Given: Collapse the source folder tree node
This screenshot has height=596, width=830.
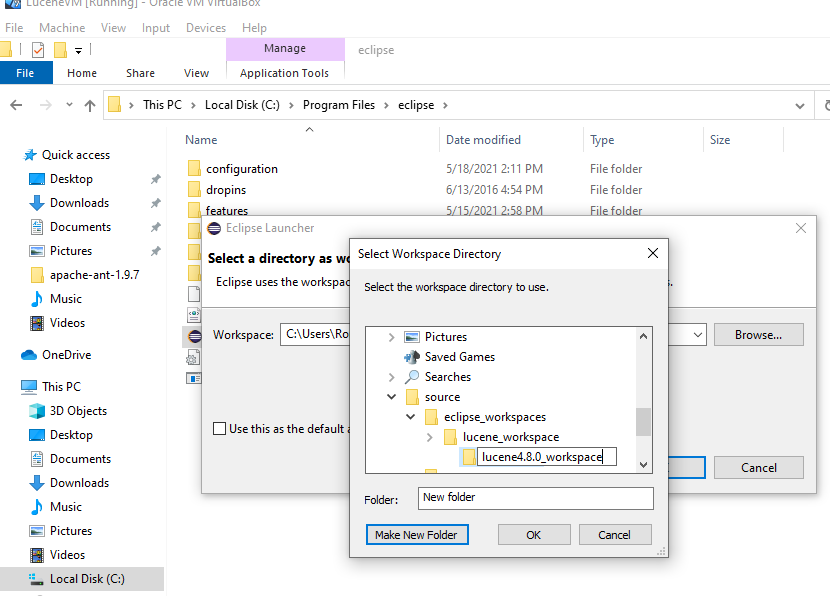Looking at the screenshot, I should [391, 397].
